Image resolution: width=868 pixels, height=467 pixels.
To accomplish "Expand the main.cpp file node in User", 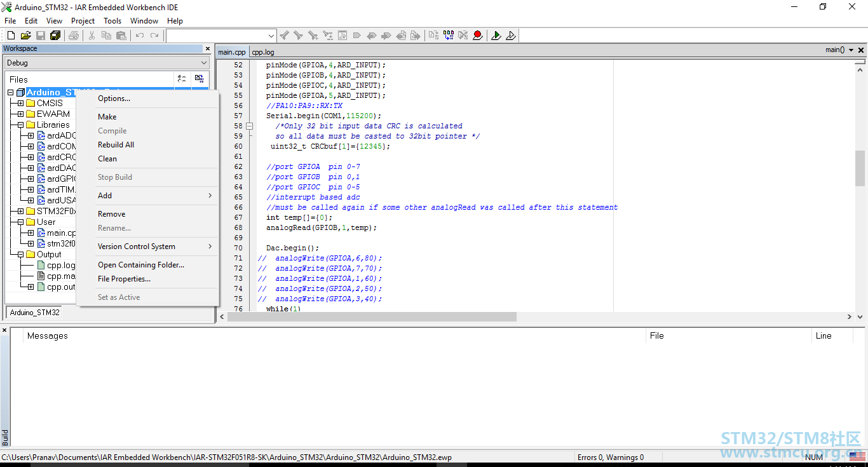I will pyautogui.click(x=31, y=233).
